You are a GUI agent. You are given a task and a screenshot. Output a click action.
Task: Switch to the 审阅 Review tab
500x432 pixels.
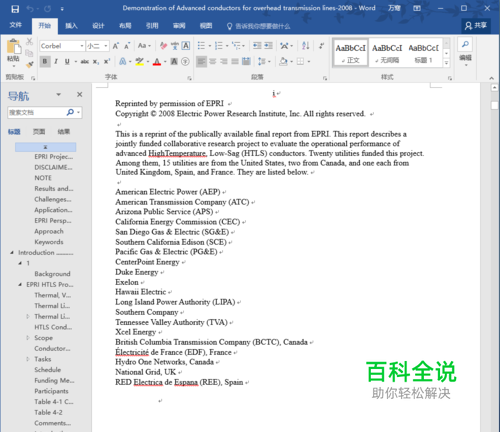[179, 26]
